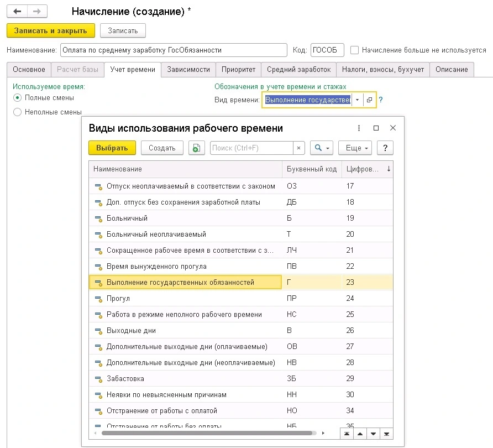Clear the search field with the x icon
The height and width of the screenshot is (448, 493).
coord(298,148)
